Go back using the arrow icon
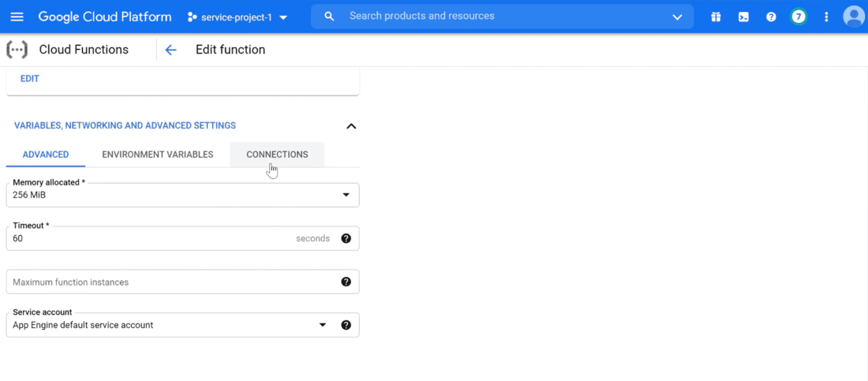This screenshot has height=381, width=868. [170, 50]
